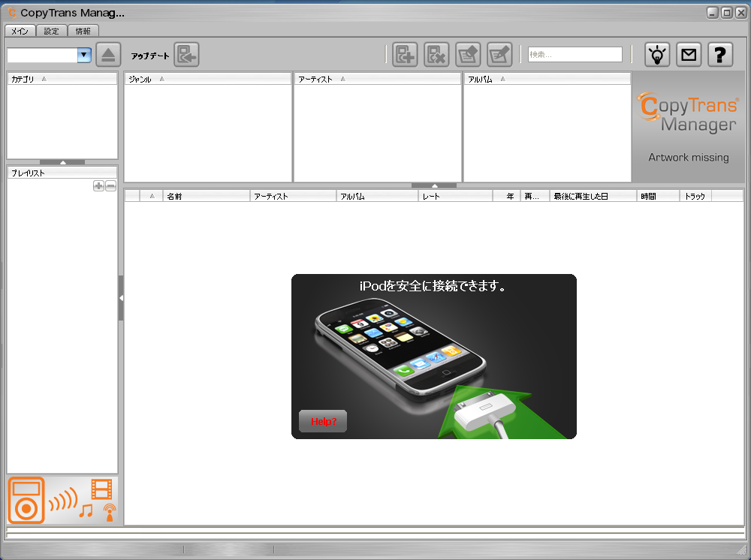This screenshot has width=751, height=560.
Task: Open the device selection dropdown
Action: pos(84,55)
